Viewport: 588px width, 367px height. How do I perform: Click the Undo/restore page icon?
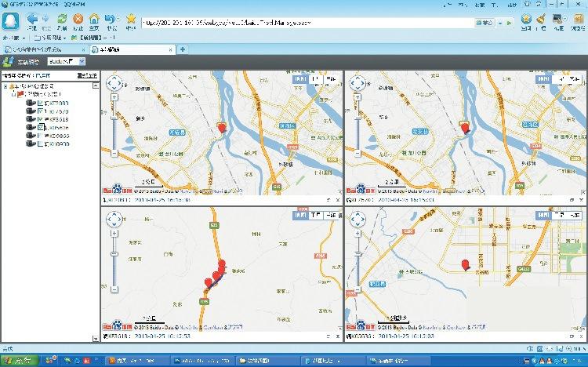coord(110,19)
